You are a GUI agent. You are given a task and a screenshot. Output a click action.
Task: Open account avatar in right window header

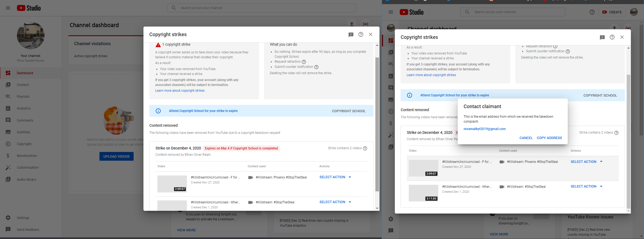[634, 12]
